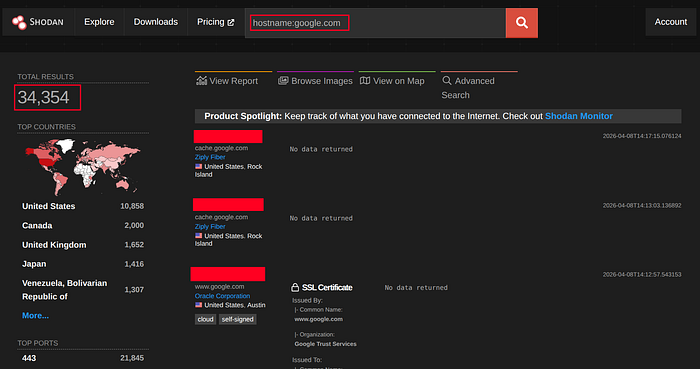This screenshot has height=369, width=700.
Task: Click the View Report chart icon
Action: click(x=202, y=81)
